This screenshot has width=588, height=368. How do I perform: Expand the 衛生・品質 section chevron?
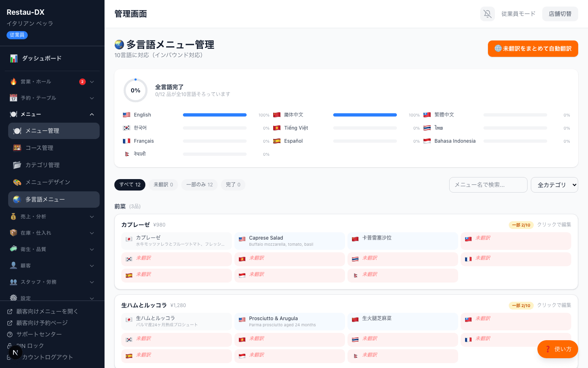click(92, 249)
